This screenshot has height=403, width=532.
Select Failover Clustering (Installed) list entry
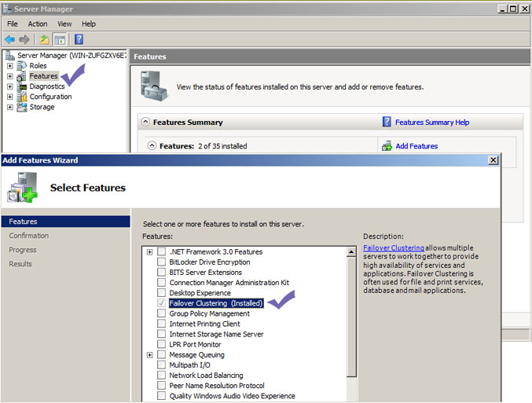click(216, 303)
